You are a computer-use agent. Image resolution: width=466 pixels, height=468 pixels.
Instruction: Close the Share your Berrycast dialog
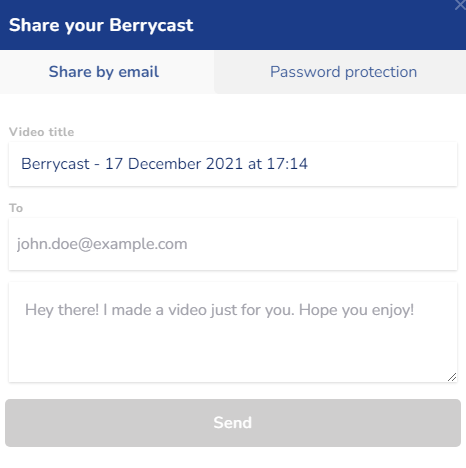[461, 5]
